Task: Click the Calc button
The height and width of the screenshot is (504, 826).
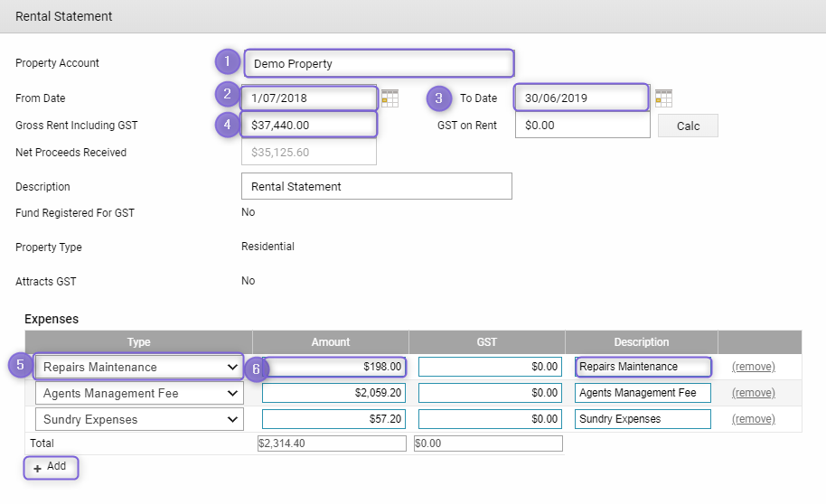Action: [688, 126]
